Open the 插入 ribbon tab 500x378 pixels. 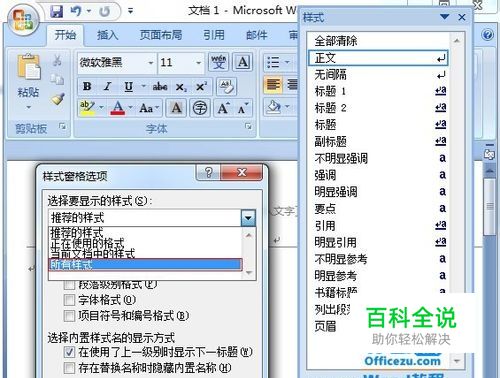pyautogui.click(x=107, y=35)
